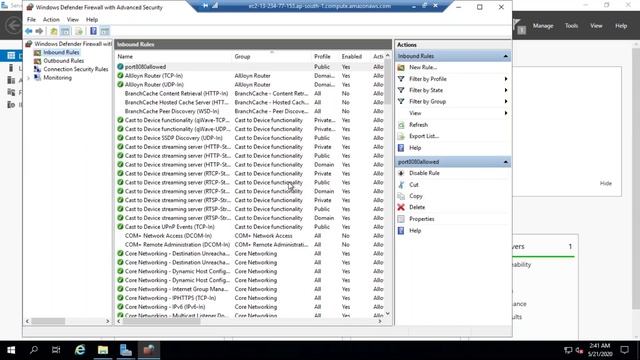Delete the port8080allowed rule
This screenshot has width=640, height=360.
(x=417, y=207)
